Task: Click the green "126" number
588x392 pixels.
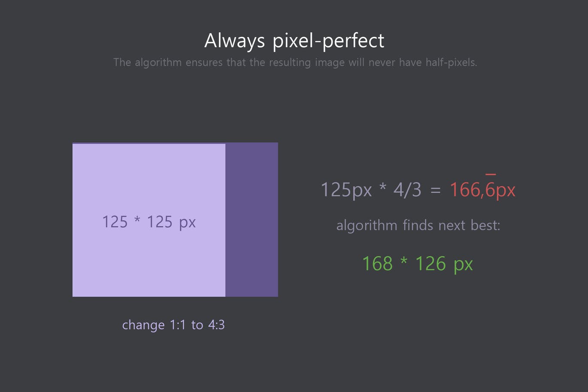Action: 430,264
